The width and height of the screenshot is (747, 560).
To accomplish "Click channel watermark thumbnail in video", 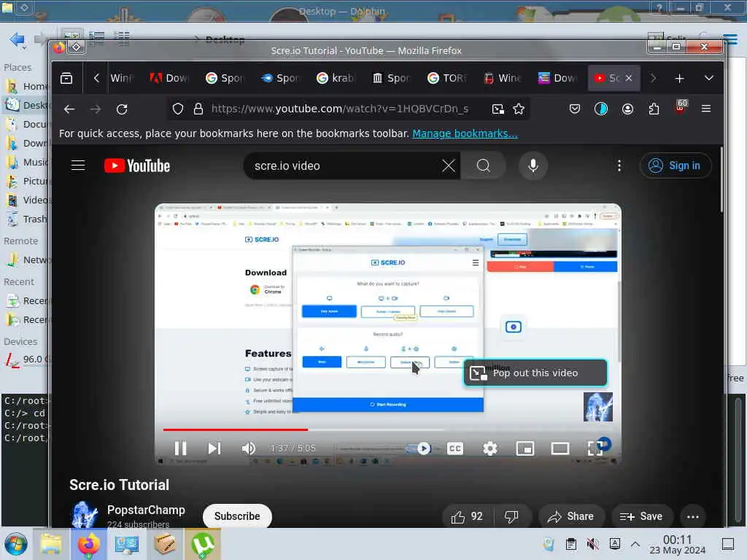I will [x=598, y=407].
